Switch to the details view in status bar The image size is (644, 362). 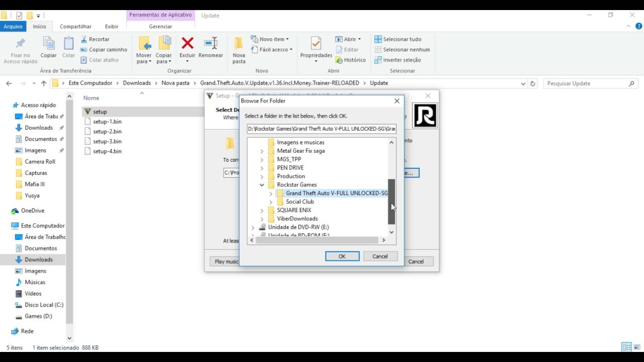(x=626, y=347)
